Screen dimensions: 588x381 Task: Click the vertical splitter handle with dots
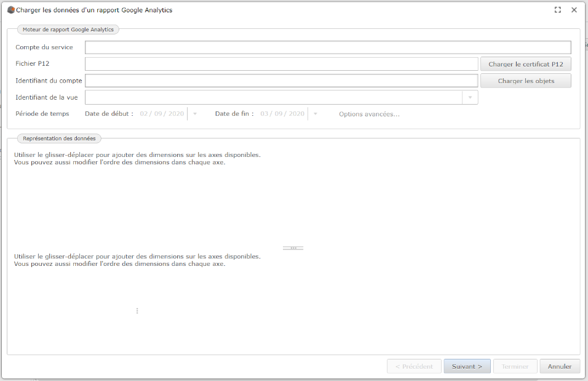coord(137,311)
